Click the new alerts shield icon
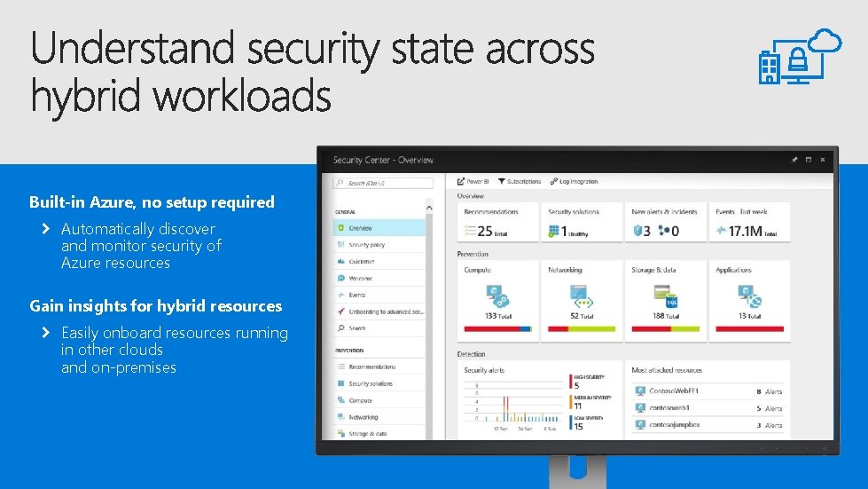868x489 pixels. point(637,231)
